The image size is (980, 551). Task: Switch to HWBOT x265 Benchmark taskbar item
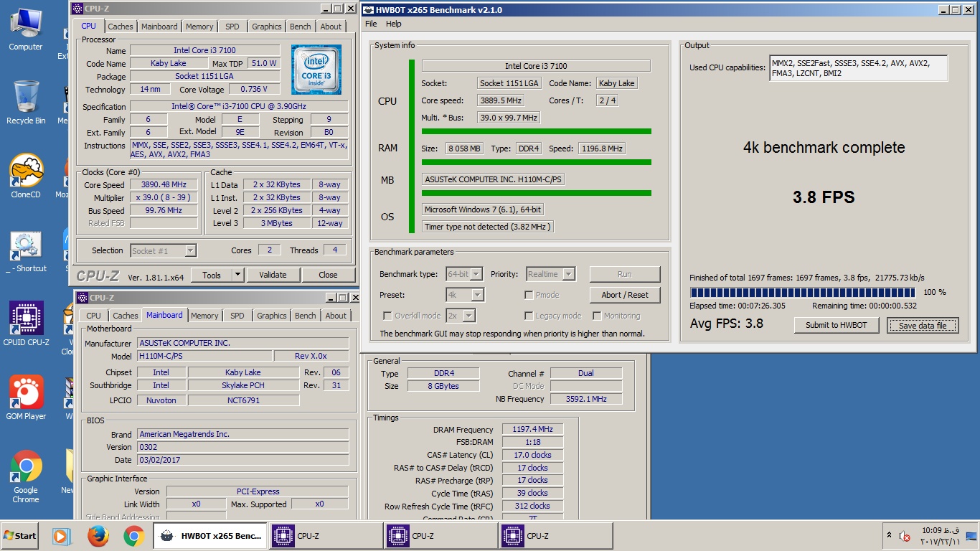point(210,536)
